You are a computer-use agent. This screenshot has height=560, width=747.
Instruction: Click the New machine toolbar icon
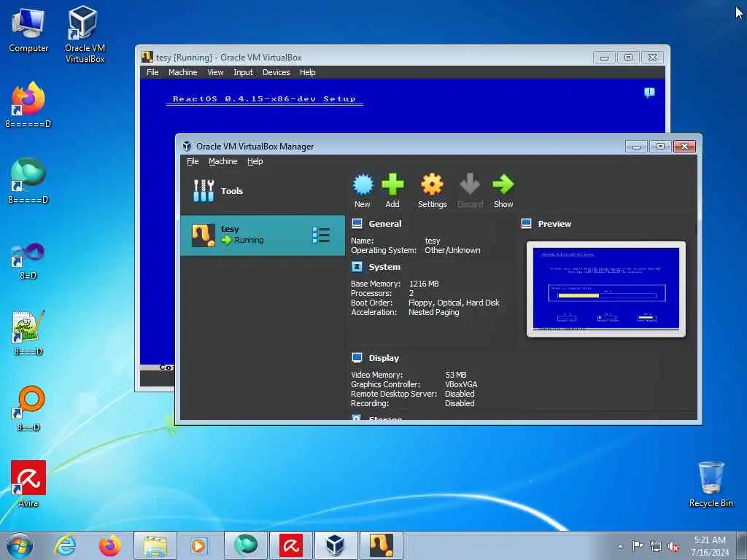coord(363,184)
